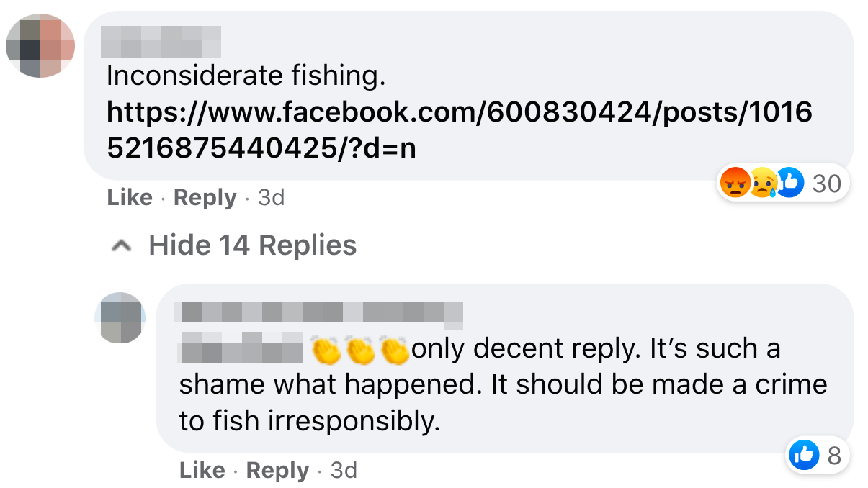Image resolution: width=868 pixels, height=488 pixels.
Task: Click the sad crying reaction emoji
Action: pos(762,184)
